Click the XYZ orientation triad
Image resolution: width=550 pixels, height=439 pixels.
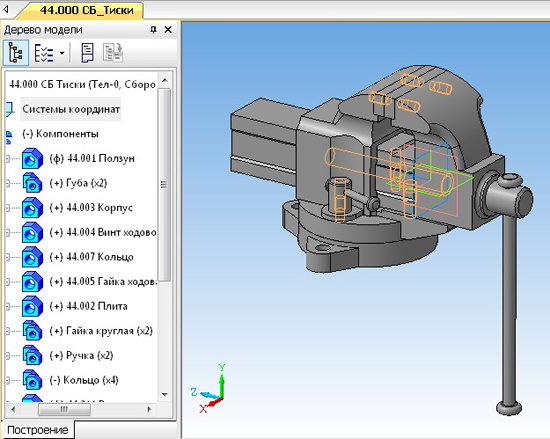pos(209,389)
